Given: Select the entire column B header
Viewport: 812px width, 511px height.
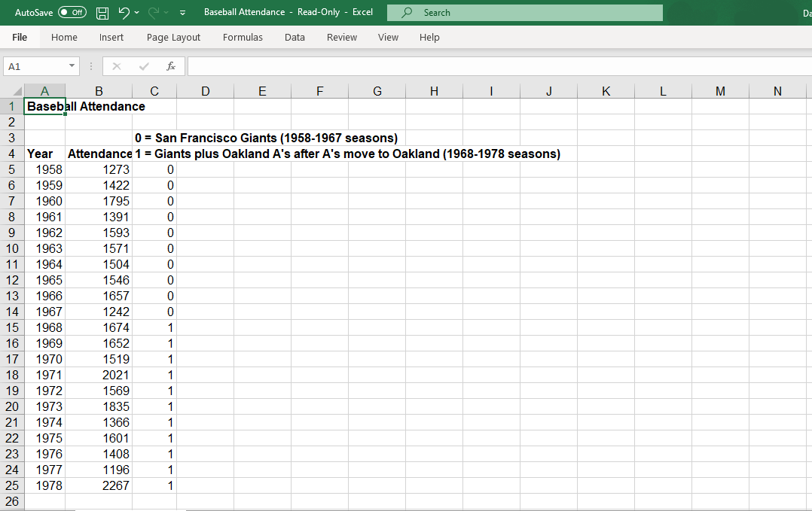Looking at the screenshot, I should point(99,90).
